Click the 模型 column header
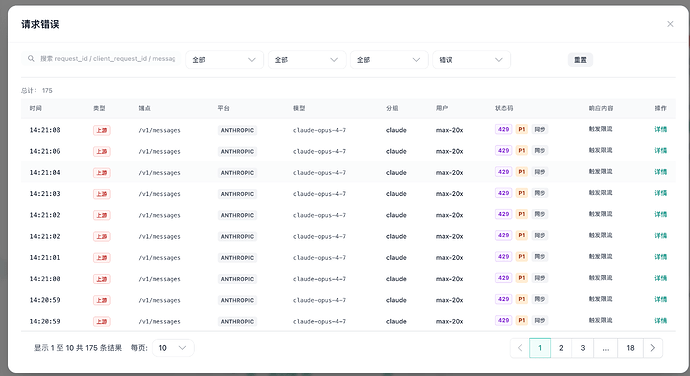Image resolution: width=690 pixels, height=376 pixels. [299, 108]
